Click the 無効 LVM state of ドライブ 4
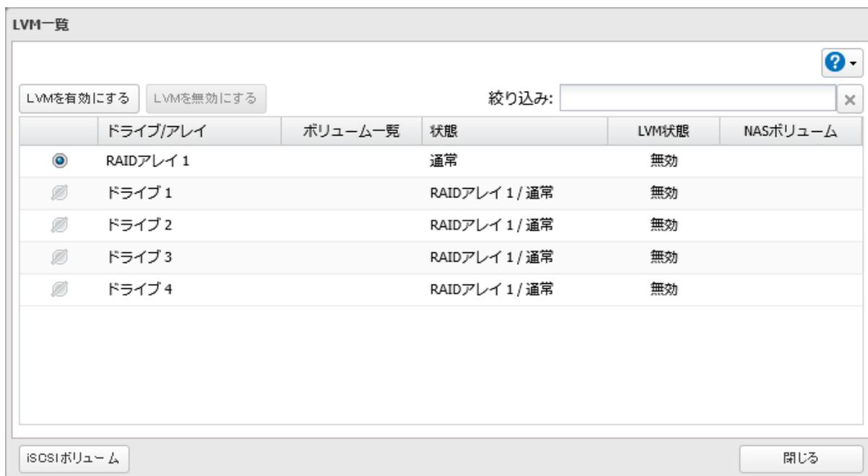 tap(664, 290)
